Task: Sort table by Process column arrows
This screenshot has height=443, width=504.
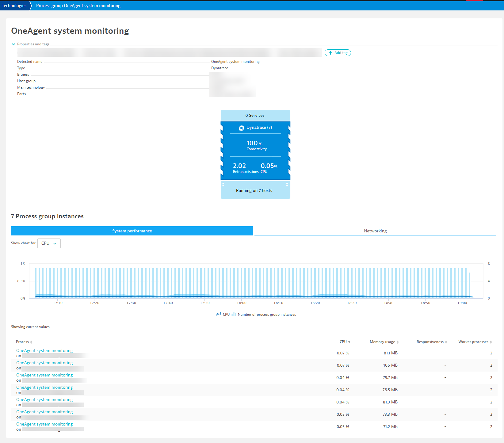Action: [x=31, y=342]
